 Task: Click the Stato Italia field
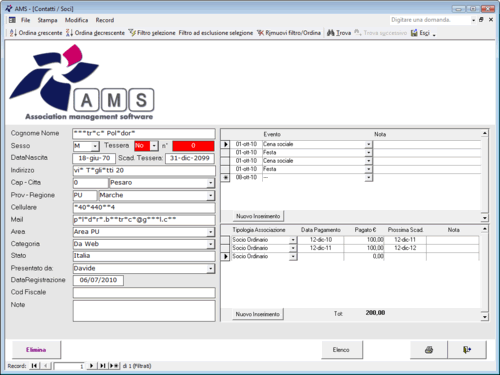click(144, 256)
